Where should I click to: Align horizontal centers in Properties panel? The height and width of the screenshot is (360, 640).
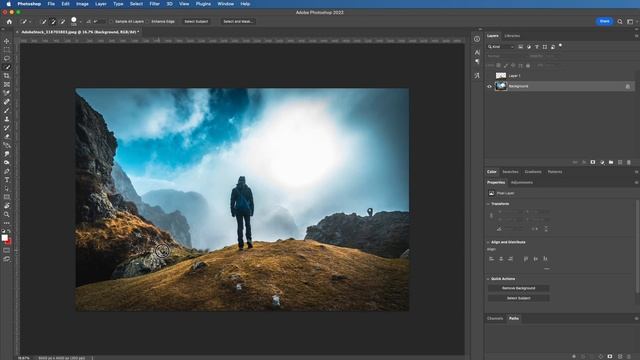pyautogui.click(x=501, y=259)
